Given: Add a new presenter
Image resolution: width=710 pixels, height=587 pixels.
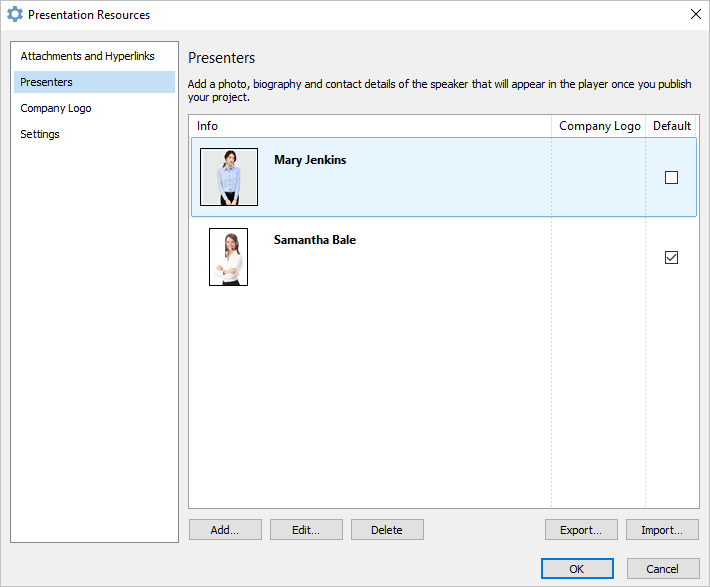Looking at the screenshot, I should pos(225,530).
